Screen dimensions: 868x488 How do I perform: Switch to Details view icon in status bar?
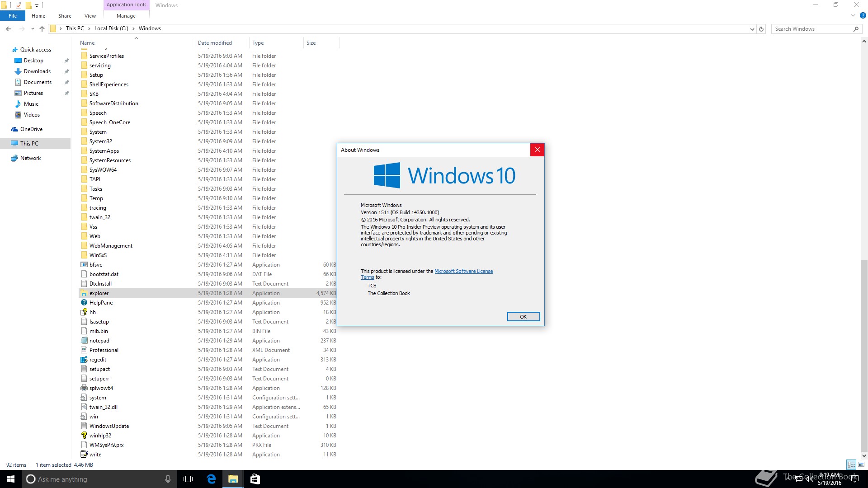[851, 465]
